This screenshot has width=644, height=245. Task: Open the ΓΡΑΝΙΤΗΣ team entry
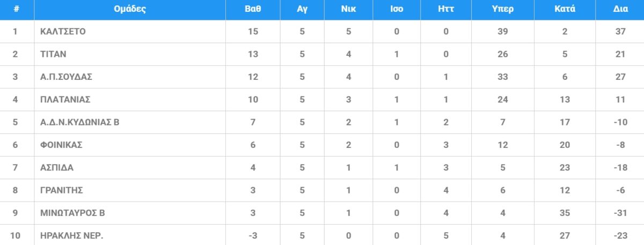[x=61, y=190]
